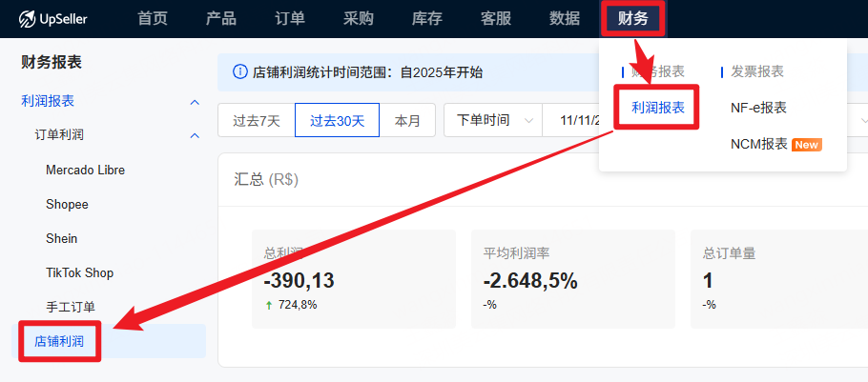The image size is (868, 382).
Task: Open NF-e报表 from the menu
Action: pyautogui.click(x=758, y=108)
